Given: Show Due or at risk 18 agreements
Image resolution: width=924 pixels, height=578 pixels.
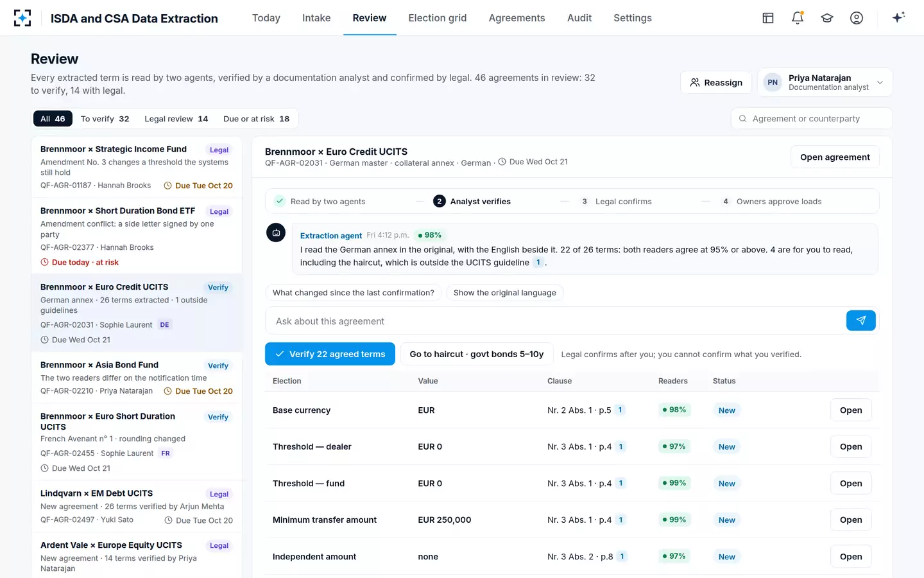Looking at the screenshot, I should (x=257, y=119).
